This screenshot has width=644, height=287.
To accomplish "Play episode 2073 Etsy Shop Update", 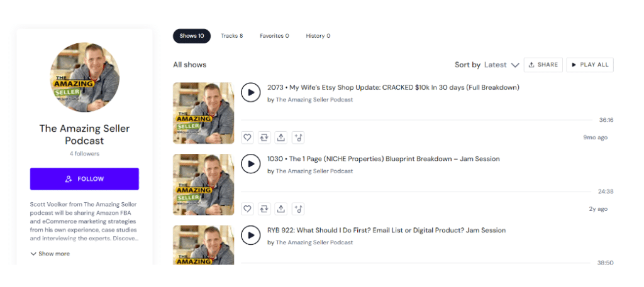I will (251, 92).
